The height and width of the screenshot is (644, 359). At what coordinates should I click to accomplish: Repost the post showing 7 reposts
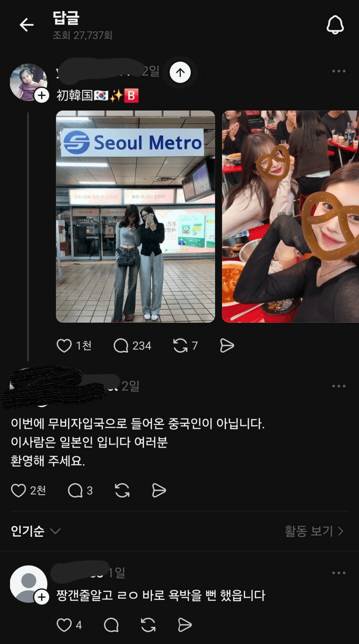(180, 346)
